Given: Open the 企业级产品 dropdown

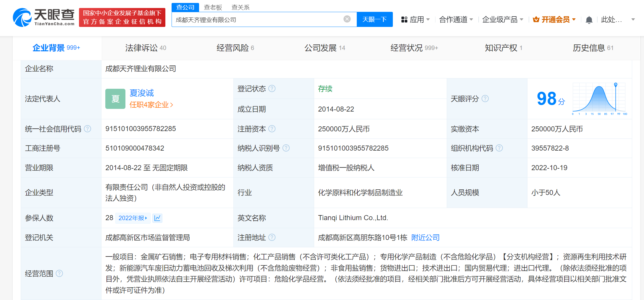Looking at the screenshot, I should pos(503,20).
